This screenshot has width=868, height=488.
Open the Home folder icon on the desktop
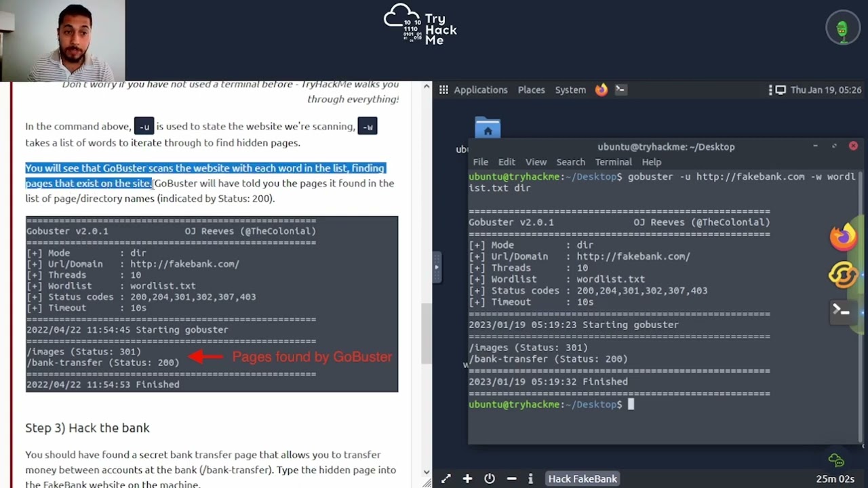pyautogui.click(x=488, y=129)
